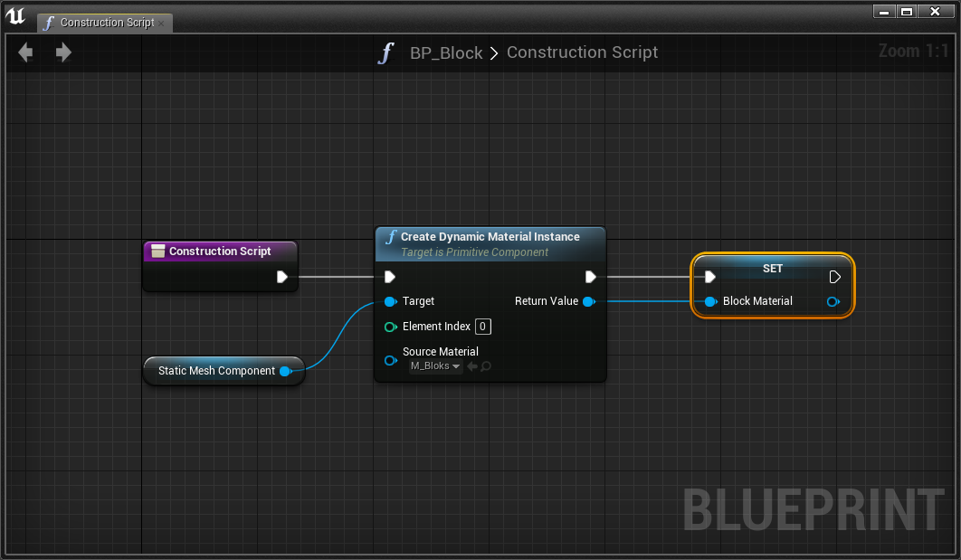Screen dimensions: 961x560
Task: Close the Construction Script tab
Action: pyautogui.click(x=161, y=24)
